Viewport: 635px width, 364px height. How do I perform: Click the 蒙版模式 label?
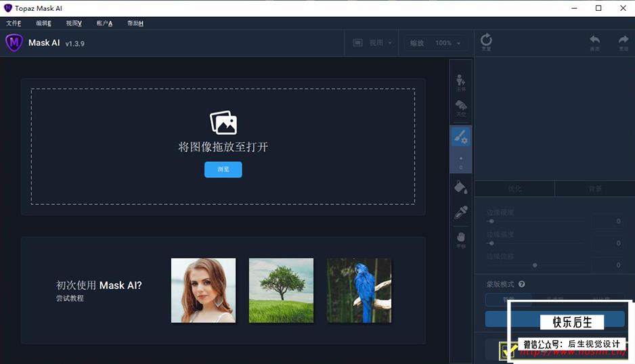500,284
